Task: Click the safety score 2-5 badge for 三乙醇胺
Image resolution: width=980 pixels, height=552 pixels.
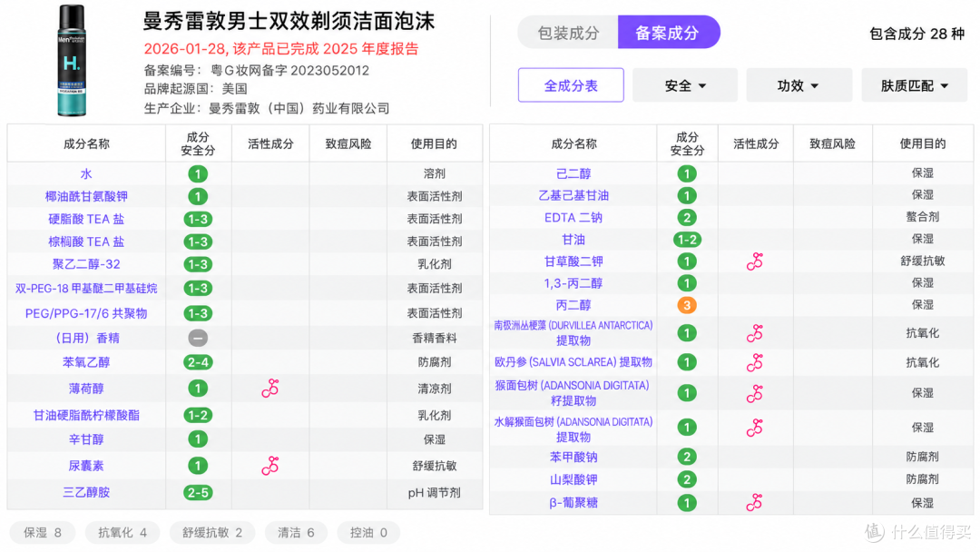Action: pyautogui.click(x=198, y=493)
